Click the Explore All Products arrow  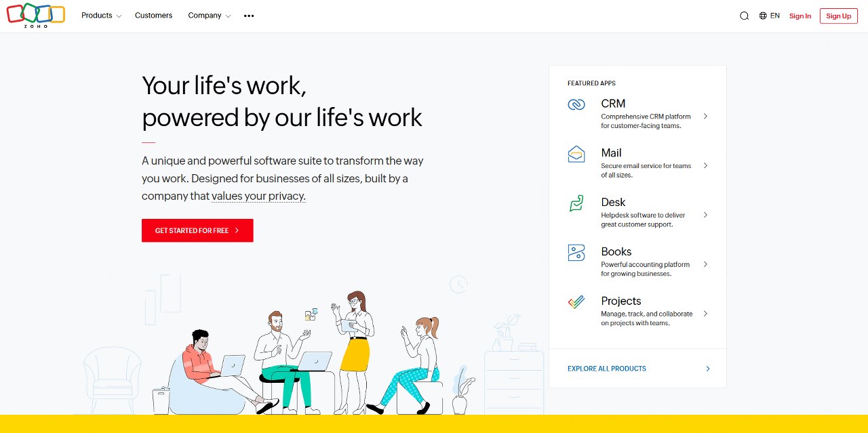(x=708, y=369)
